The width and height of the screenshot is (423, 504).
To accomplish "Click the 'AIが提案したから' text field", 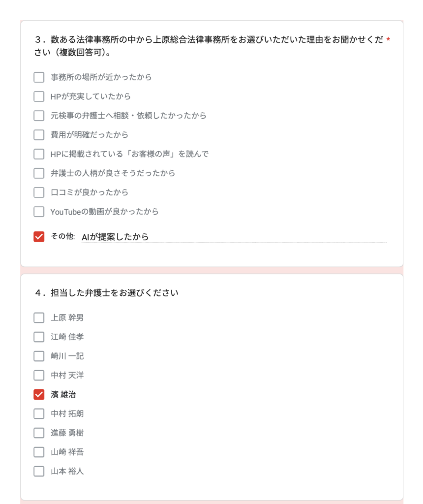I will [234, 237].
